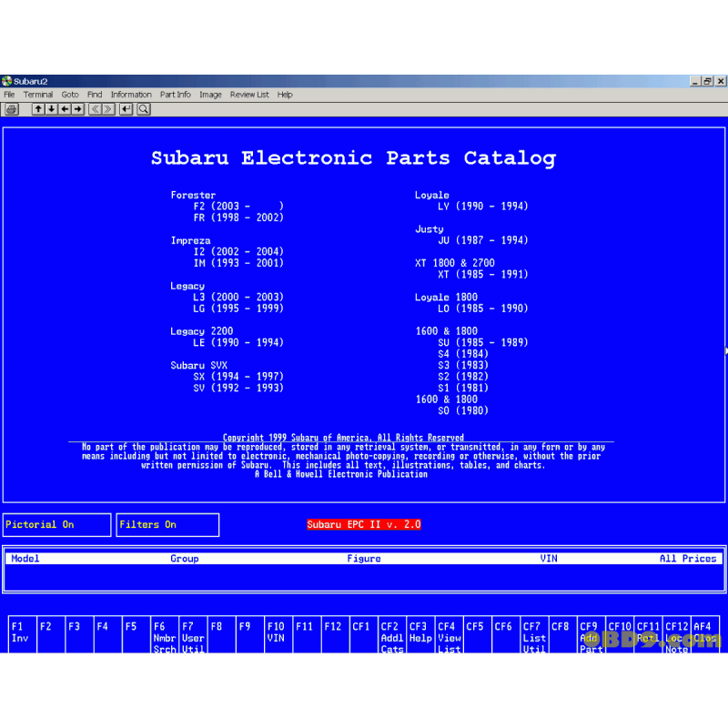Click the Model column header
This screenshot has height=728, width=728.
(25, 559)
